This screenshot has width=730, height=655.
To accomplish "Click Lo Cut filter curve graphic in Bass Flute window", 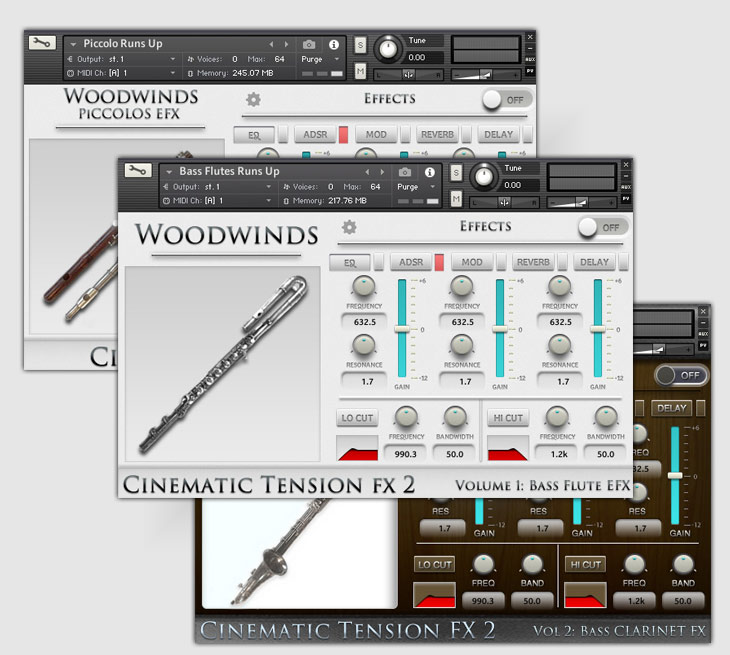I will tap(357, 448).
